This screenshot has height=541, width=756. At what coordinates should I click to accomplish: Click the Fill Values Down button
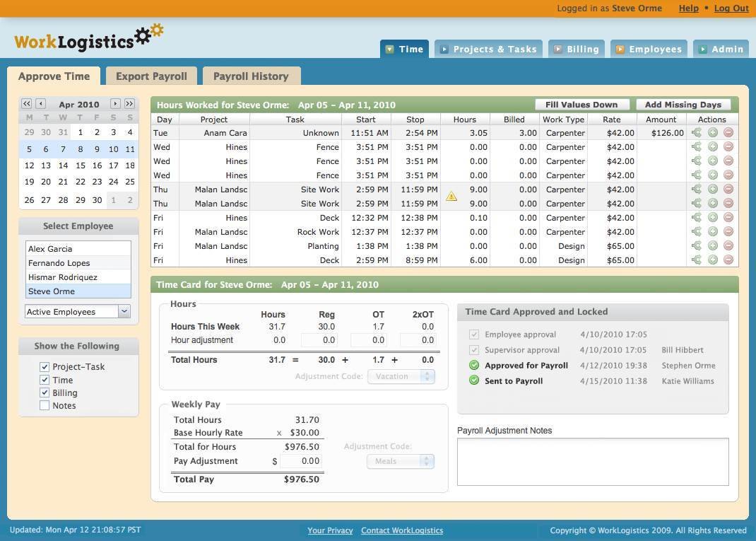(x=582, y=105)
